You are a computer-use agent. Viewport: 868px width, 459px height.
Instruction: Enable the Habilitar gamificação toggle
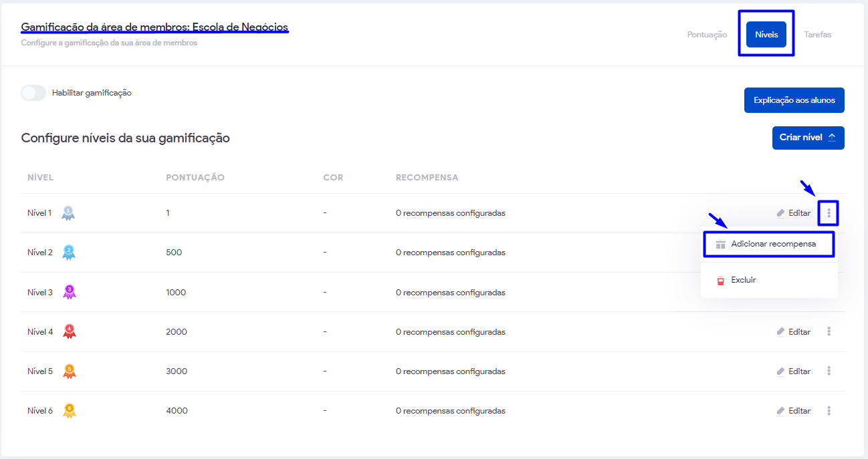[x=33, y=93]
